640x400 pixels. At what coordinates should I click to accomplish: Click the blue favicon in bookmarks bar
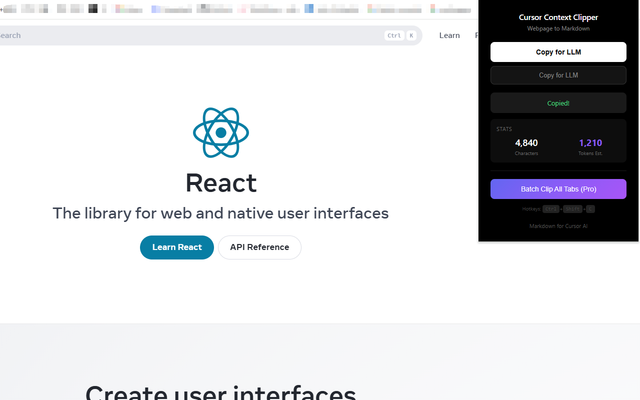309,8
